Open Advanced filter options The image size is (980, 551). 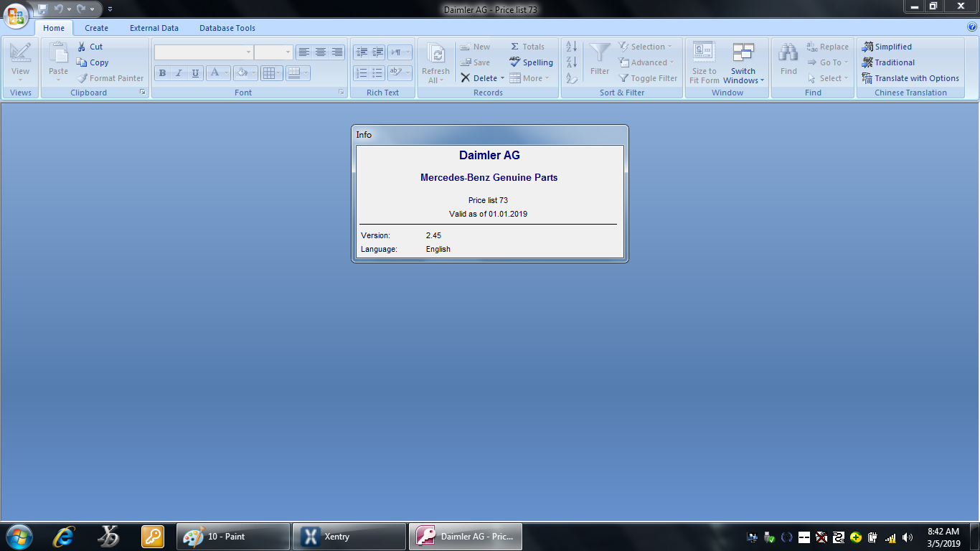[646, 62]
